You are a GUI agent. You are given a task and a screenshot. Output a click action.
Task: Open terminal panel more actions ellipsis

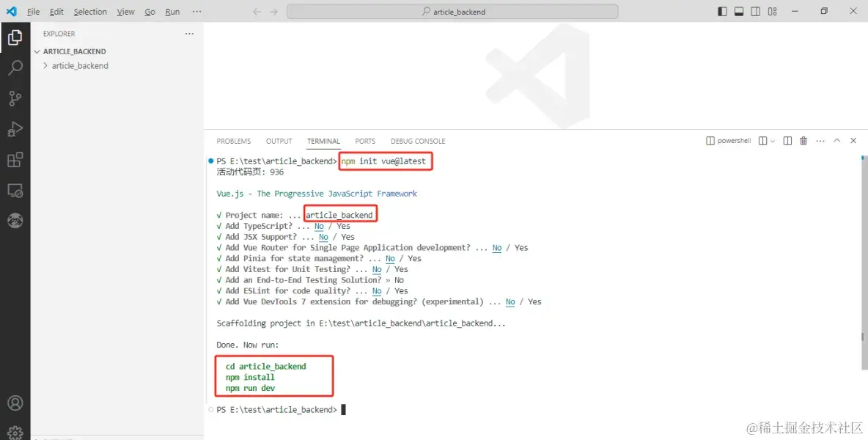pyautogui.click(x=820, y=141)
